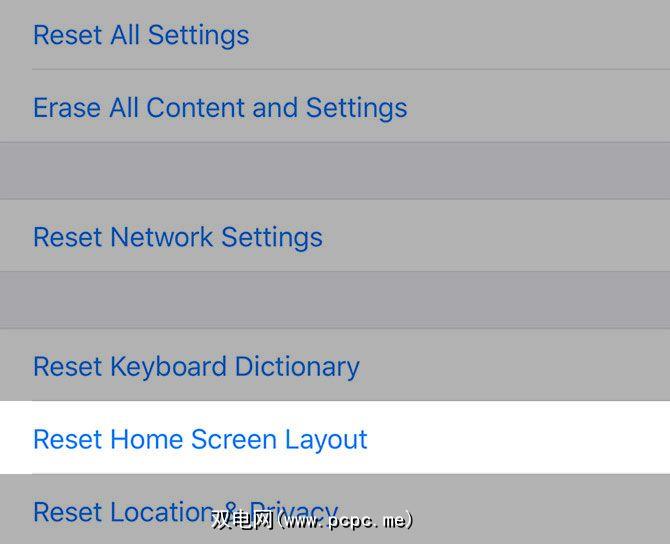Tap Reset Keyboard Dictionary
This screenshot has height=544, width=670.
196,366
